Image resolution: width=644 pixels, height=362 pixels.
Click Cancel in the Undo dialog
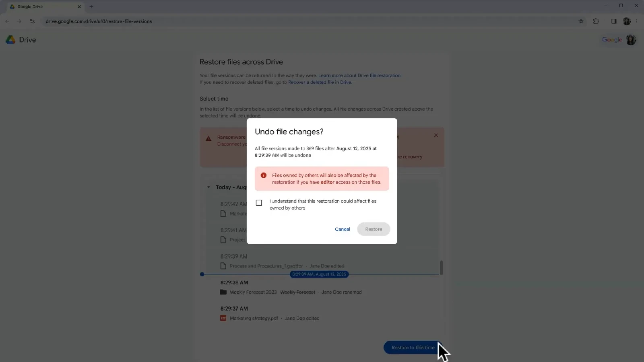[x=342, y=229]
